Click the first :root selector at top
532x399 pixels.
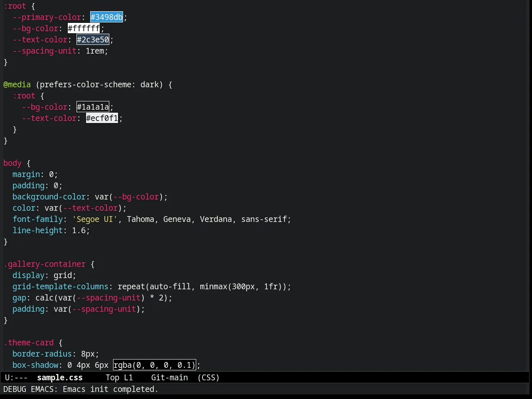[15, 6]
